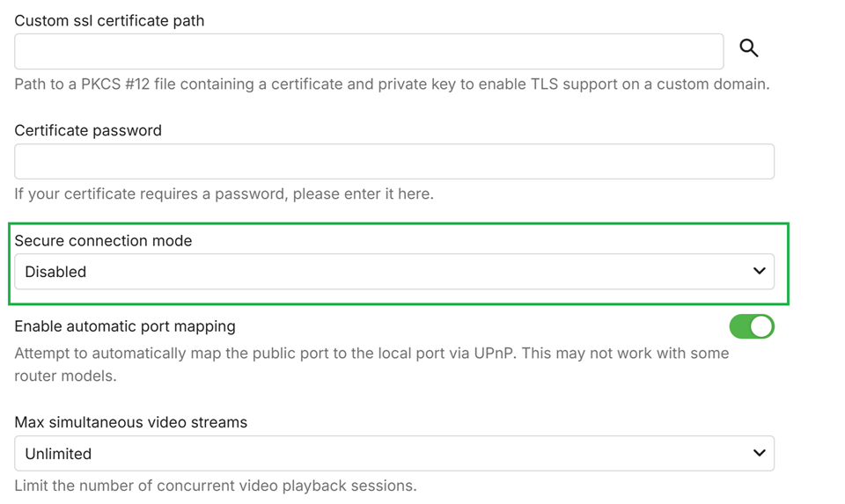Click the "Max simultaneous video streams" label
The width and height of the screenshot is (845, 504).
pos(130,422)
